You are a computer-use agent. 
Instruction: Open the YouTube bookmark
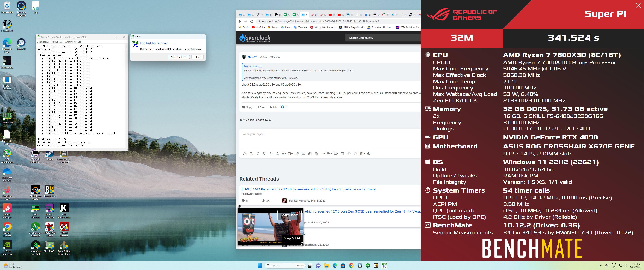coord(258,27)
